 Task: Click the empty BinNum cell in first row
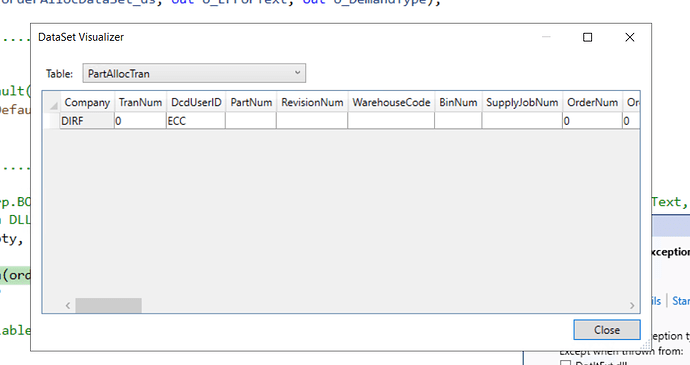(x=458, y=121)
